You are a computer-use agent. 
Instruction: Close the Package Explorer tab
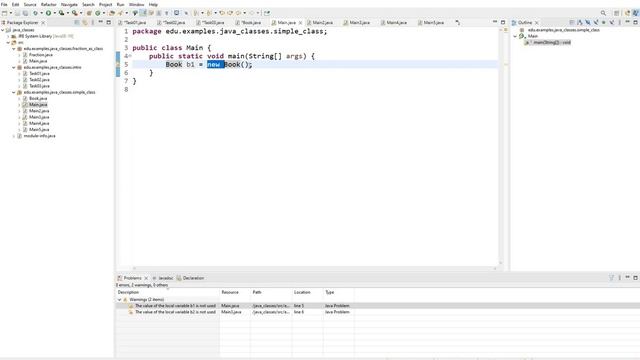click(x=43, y=23)
